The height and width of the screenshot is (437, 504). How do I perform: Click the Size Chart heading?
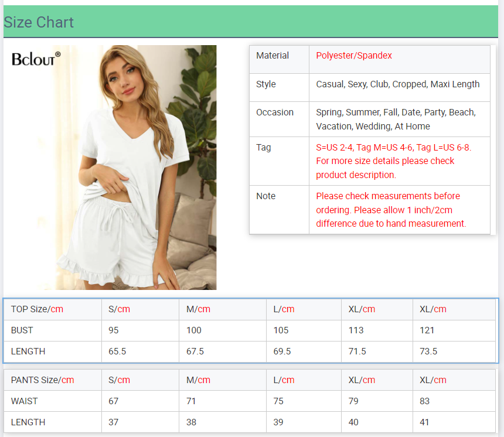tap(39, 22)
